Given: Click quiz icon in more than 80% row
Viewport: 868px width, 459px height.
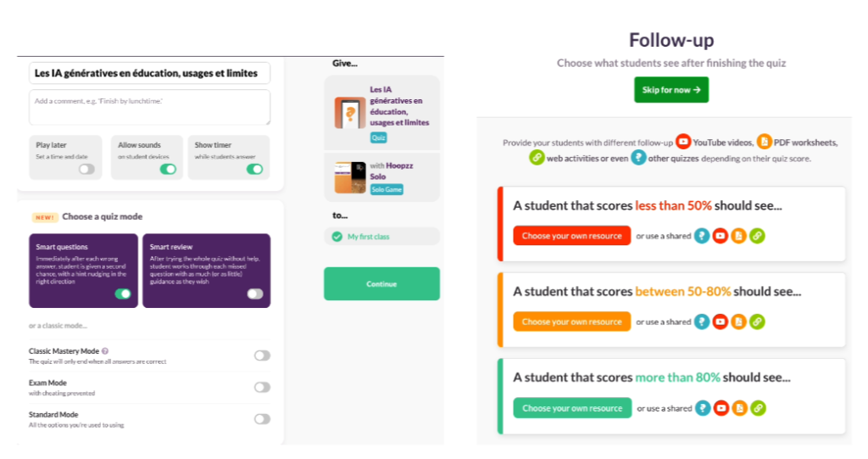Looking at the screenshot, I should click(x=702, y=408).
